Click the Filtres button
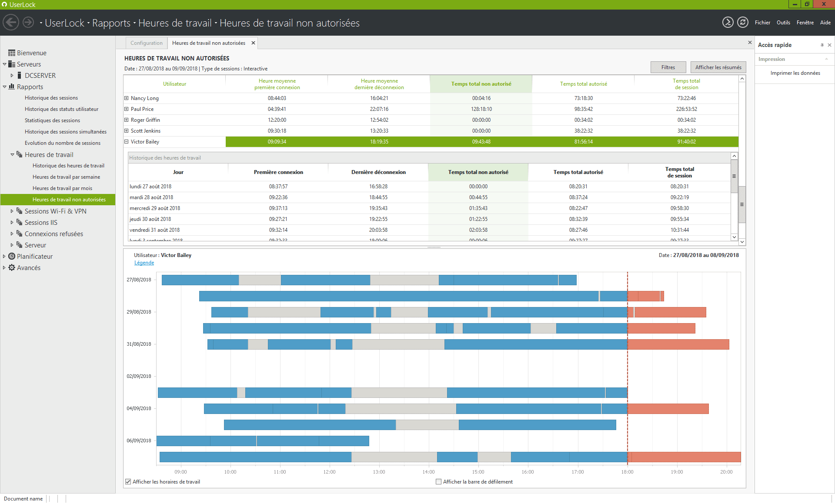 point(668,67)
